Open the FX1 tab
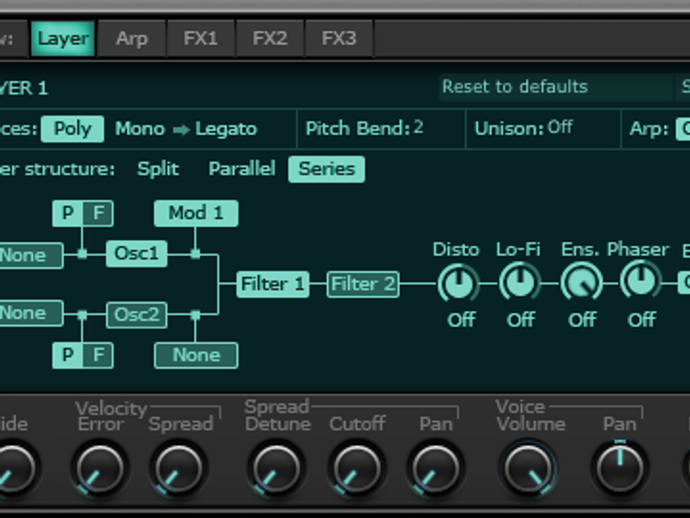This screenshot has width=690, height=518. coord(201,39)
